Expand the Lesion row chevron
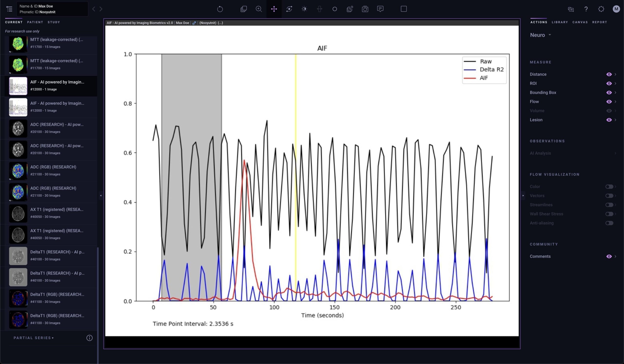Image resolution: width=624 pixels, height=364 pixels. tap(615, 120)
